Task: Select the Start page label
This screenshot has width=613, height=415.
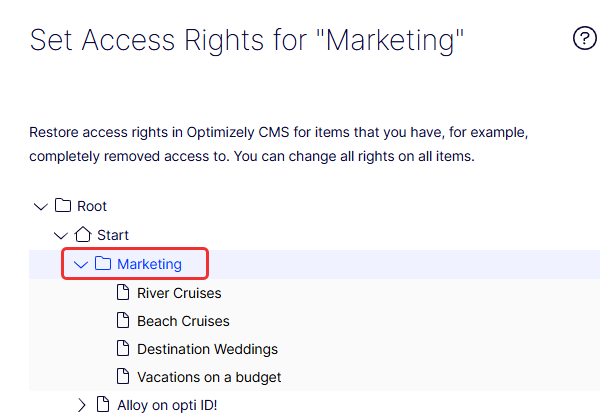Action: coord(113,235)
